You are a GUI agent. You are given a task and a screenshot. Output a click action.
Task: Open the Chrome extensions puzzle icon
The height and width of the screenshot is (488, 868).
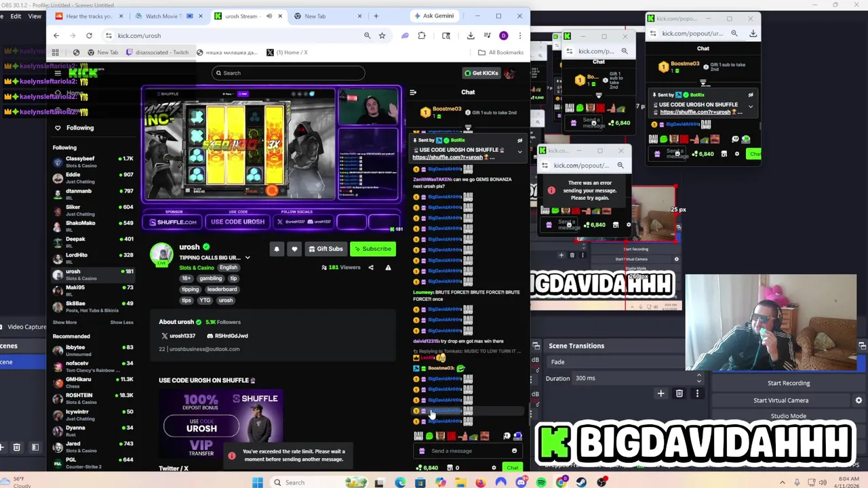(422, 35)
